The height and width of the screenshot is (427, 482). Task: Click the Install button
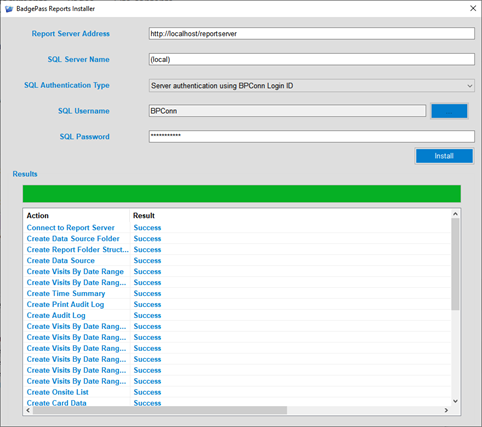[444, 156]
